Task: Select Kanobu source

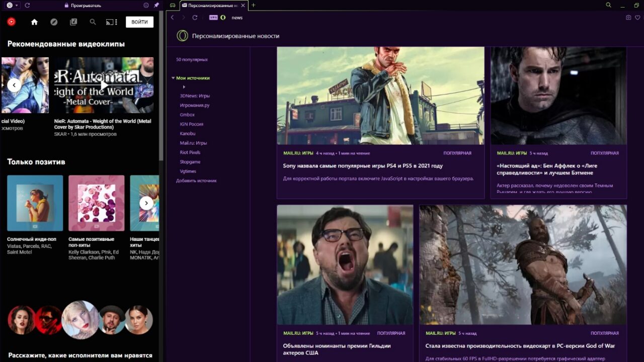Action: [x=188, y=133]
